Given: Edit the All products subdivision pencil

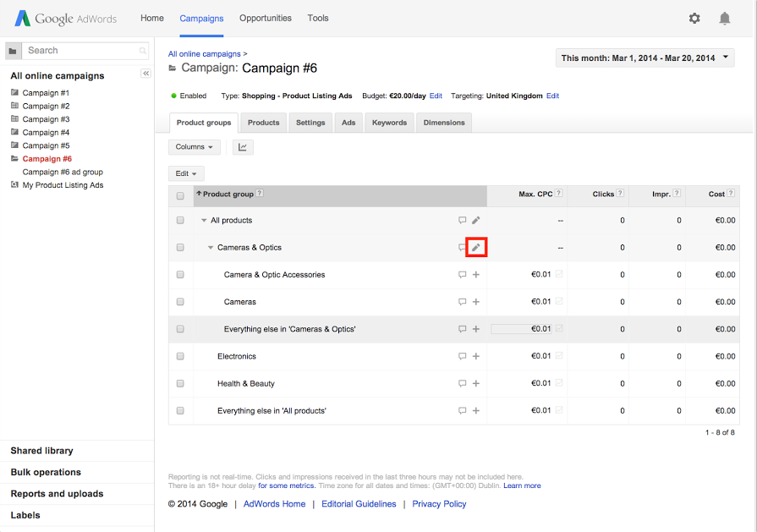Looking at the screenshot, I should 476,220.
